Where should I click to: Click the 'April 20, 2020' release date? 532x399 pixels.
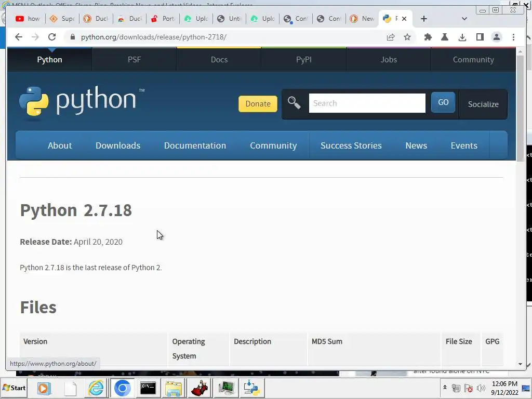(x=98, y=242)
